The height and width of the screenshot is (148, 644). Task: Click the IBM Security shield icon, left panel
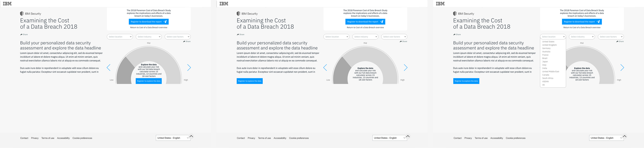[x=22, y=14]
